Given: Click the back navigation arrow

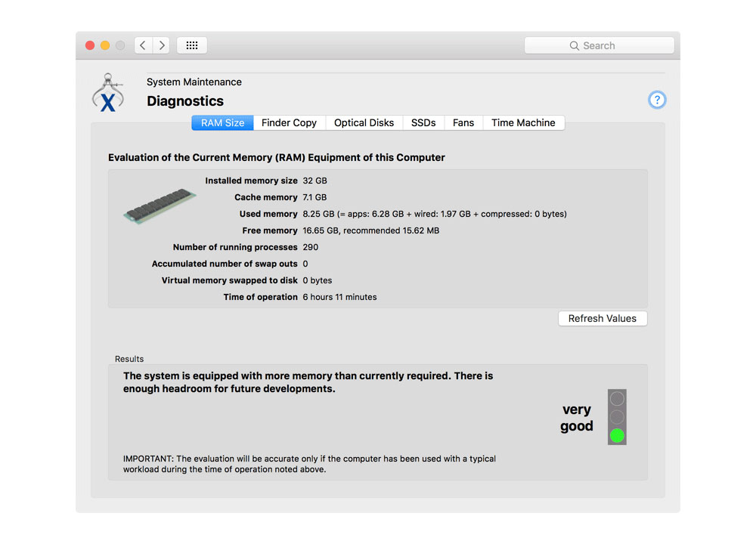Looking at the screenshot, I should [143, 45].
